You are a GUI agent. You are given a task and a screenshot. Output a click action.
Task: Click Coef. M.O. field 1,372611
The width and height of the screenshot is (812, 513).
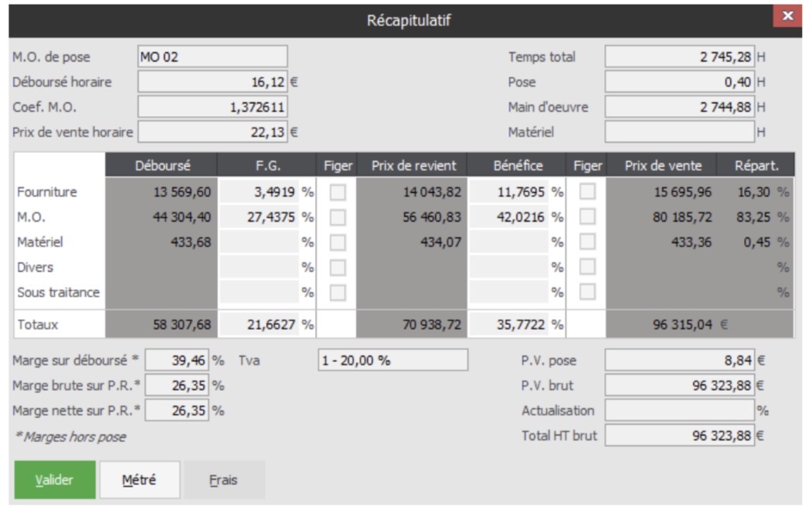[212, 107]
